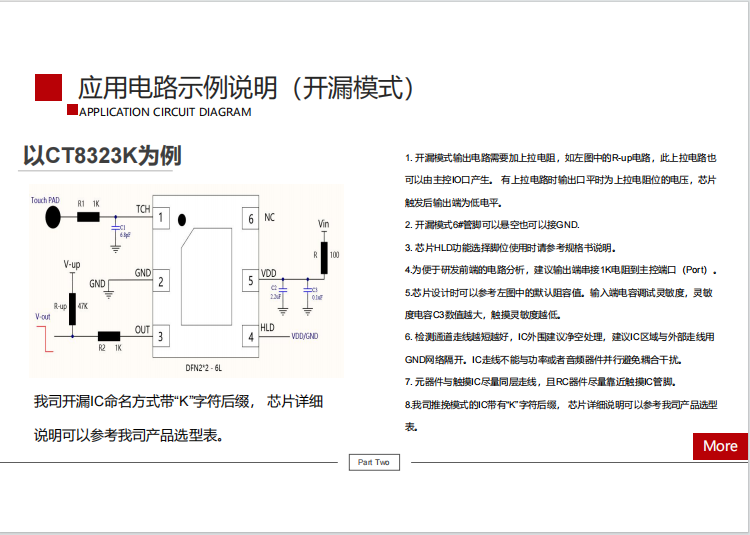Click pin 3 OUT box on chip
Image resolution: width=750 pixels, height=535 pixels.
pos(161,336)
